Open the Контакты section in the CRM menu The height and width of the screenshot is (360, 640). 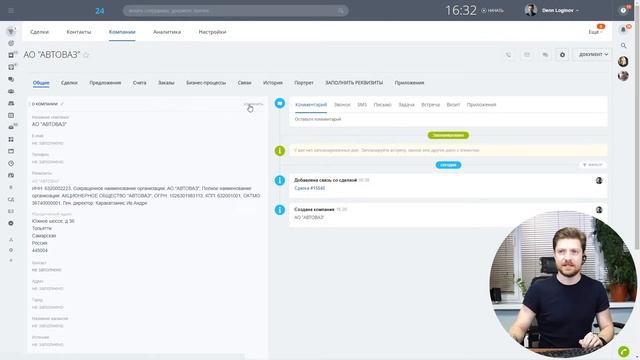tap(79, 32)
